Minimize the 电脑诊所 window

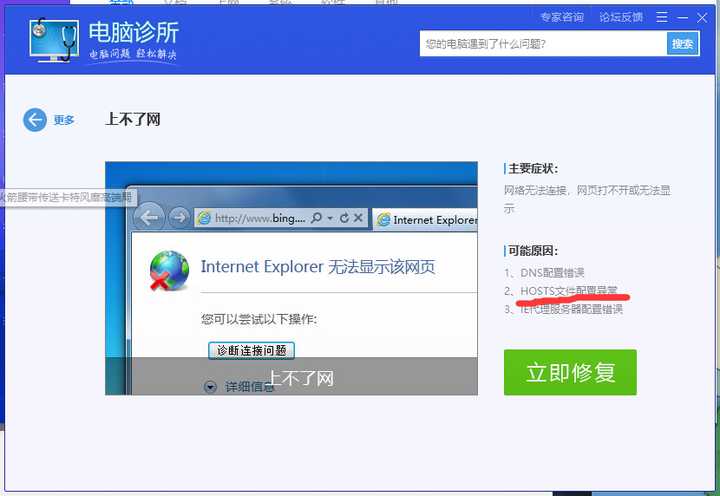coord(682,18)
